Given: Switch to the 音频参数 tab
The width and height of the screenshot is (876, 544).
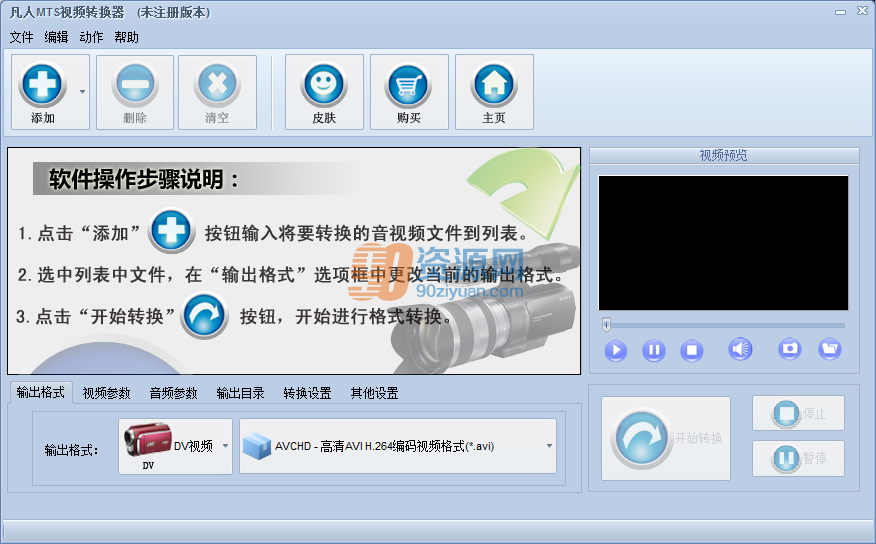Looking at the screenshot, I should coord(173,393).
